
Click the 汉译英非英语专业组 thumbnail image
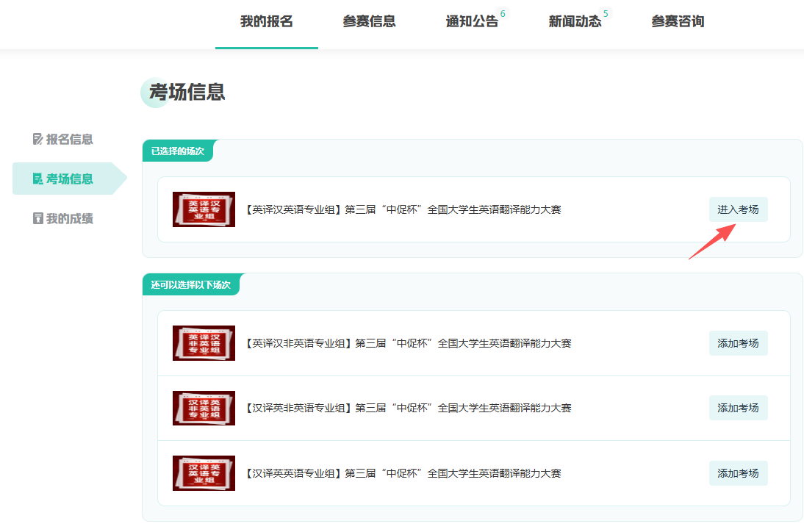[204, 408]
